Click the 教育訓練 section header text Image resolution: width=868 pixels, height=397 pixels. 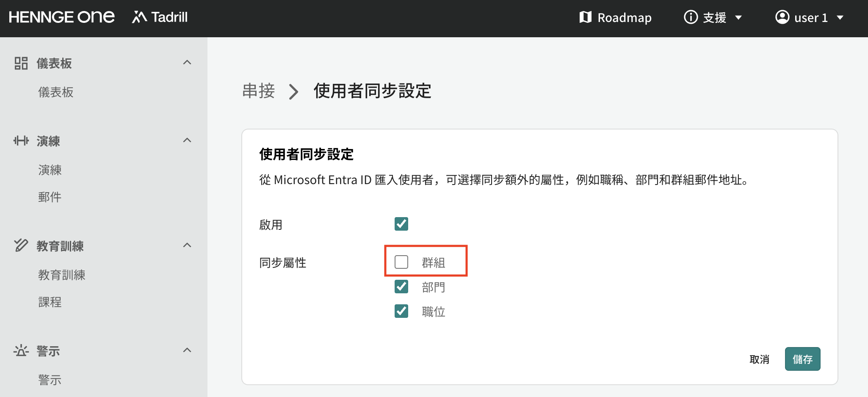pos(60,246)
